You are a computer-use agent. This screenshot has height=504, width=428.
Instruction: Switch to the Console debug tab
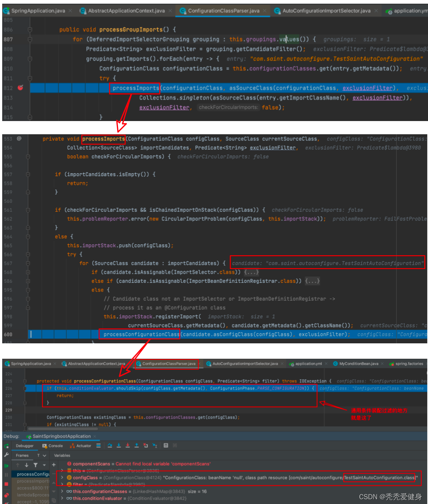(x=53, y=446)
